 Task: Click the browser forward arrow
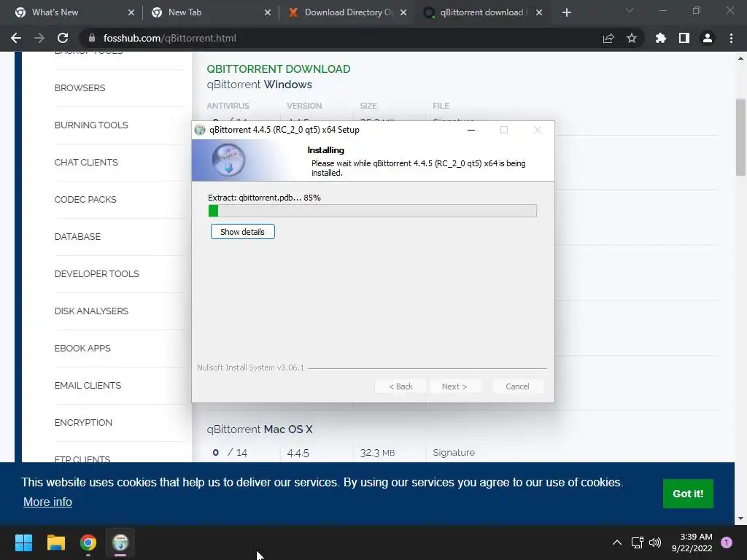(x=39, y=38)
